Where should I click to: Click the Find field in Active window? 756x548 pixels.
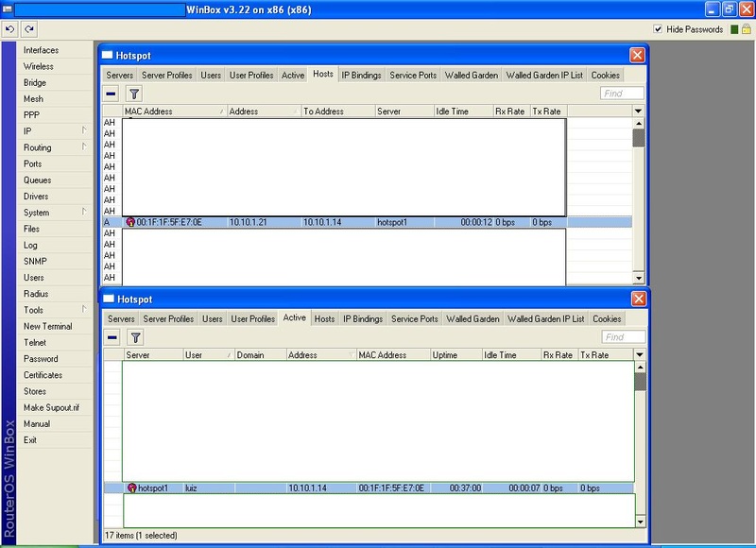click(x=624, y=337)
